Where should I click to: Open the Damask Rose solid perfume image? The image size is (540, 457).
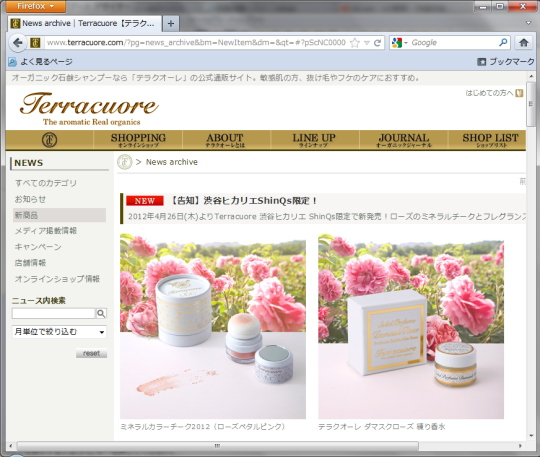tap(411, 326)
